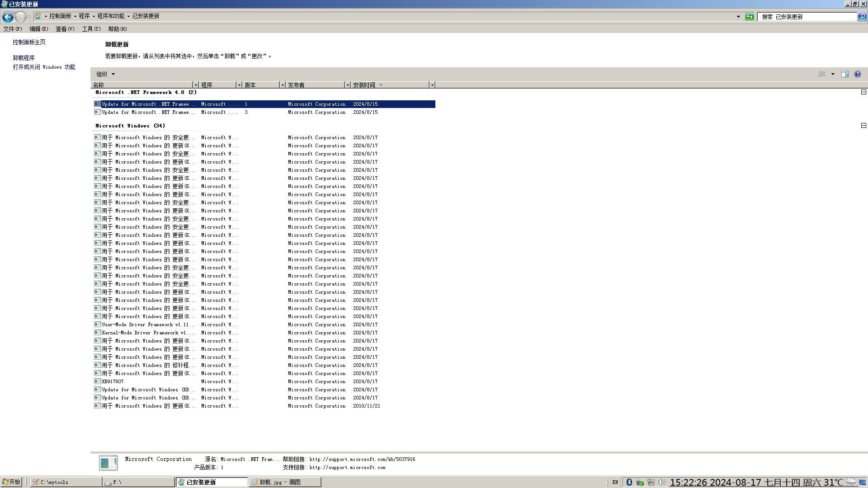Viewport: 868px width, 488px height.
Task: Open the 组织 (Organize) dropdown
Action: [x=105, y=74]
